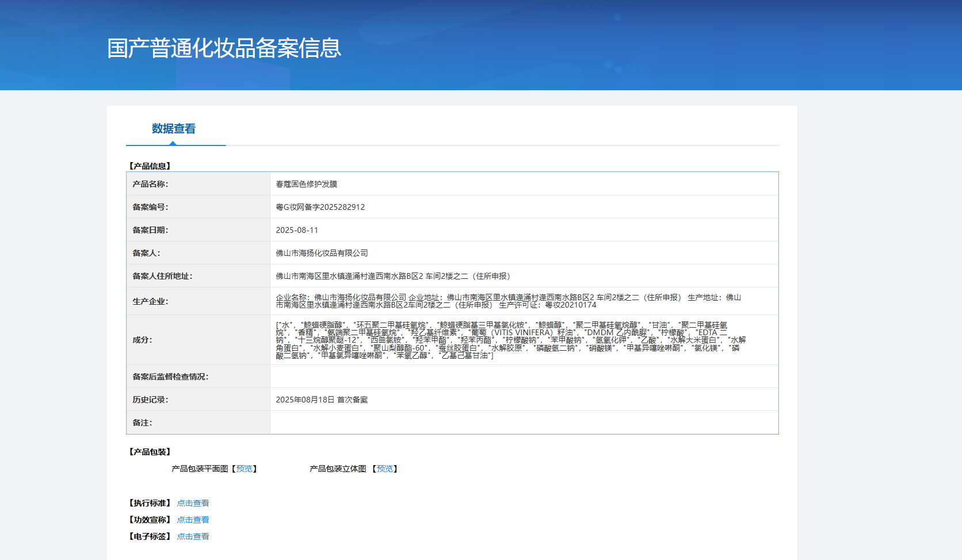This screenshot has width=962, height=560.
Task: Click the 备案人 value 佛山市海扬化妆品有限公司
Action: point(322,253)
